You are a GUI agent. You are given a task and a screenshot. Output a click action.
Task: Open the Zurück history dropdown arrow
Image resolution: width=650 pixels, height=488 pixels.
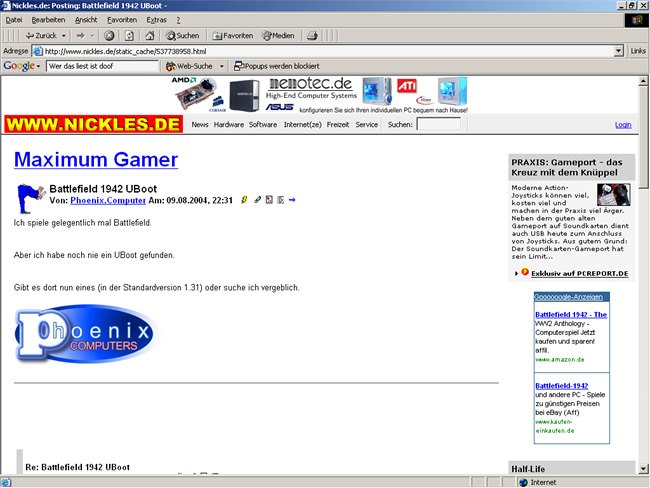(x=63, y=36)
